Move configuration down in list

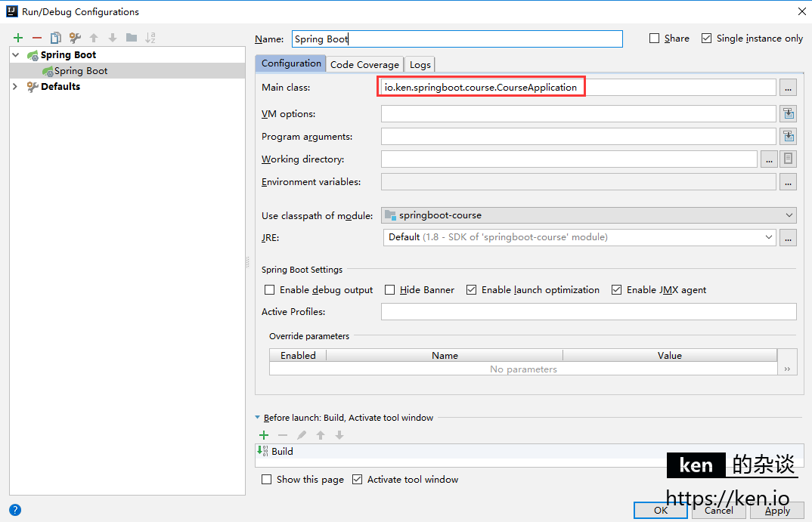click(113, 38)
